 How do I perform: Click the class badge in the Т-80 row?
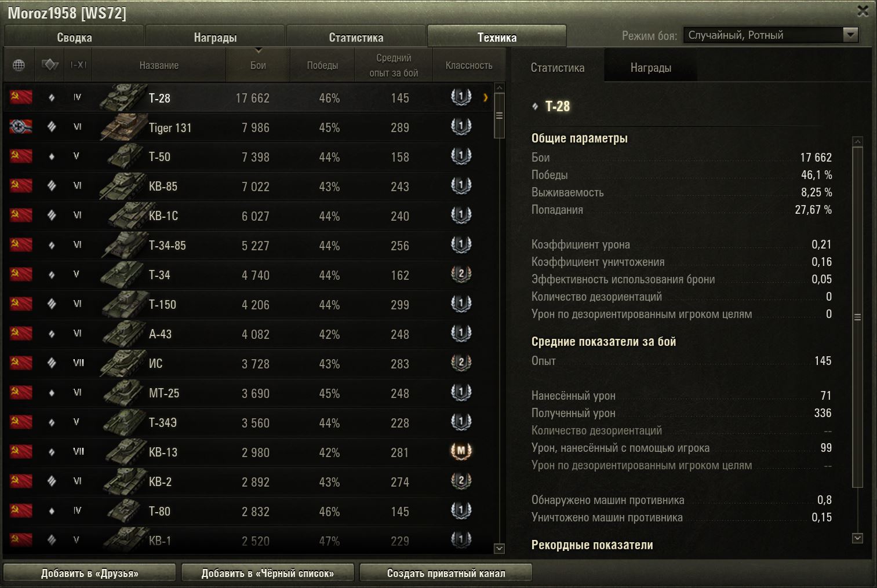tap(461, 510)
